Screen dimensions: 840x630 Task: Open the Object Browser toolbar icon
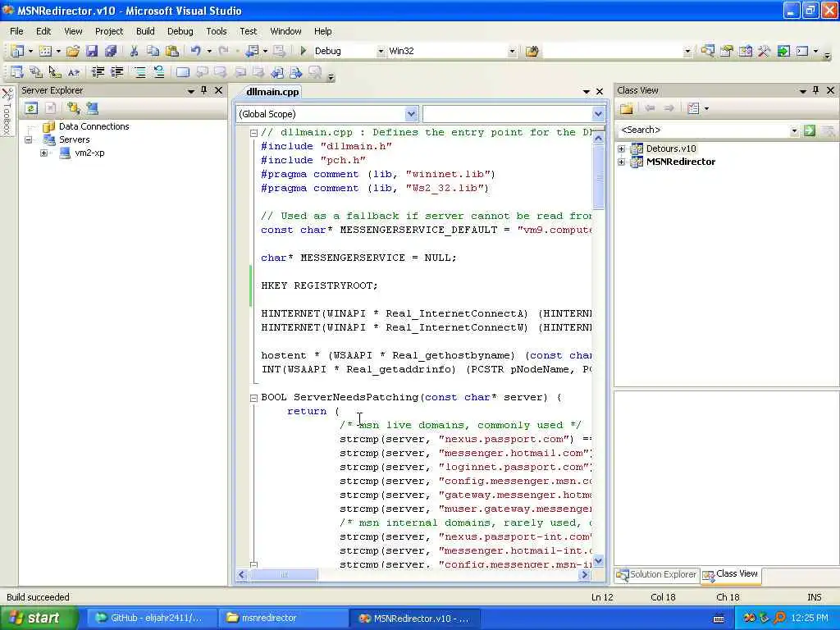pyautogui.click(x=745, y=51)
